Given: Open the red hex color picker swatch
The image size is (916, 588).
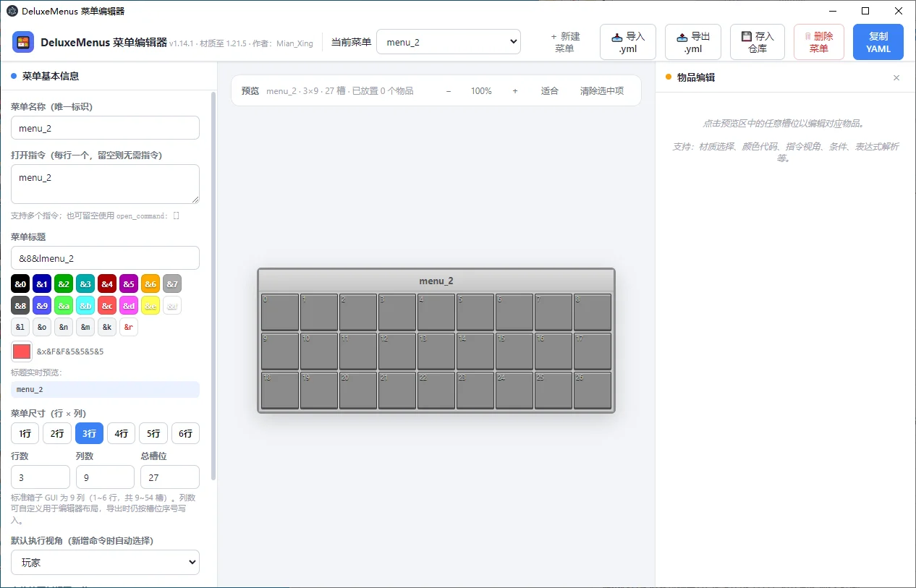Looking at the screenshot, I should 22,351.
